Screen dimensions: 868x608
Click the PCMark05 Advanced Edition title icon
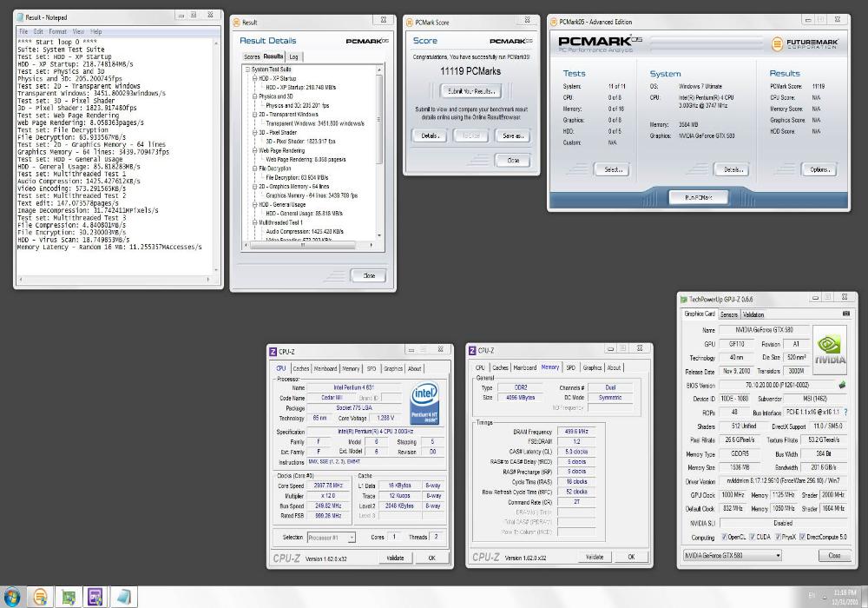[x=553, y=22]
